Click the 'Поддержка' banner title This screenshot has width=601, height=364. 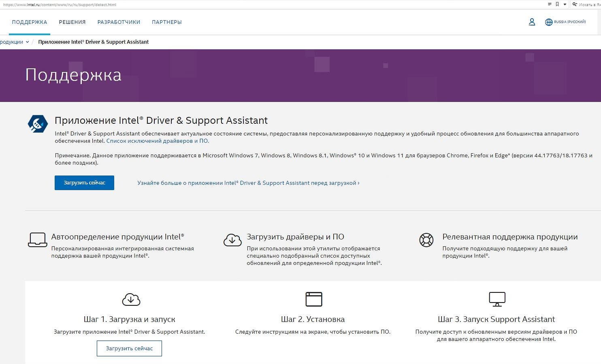pos(73,75)
